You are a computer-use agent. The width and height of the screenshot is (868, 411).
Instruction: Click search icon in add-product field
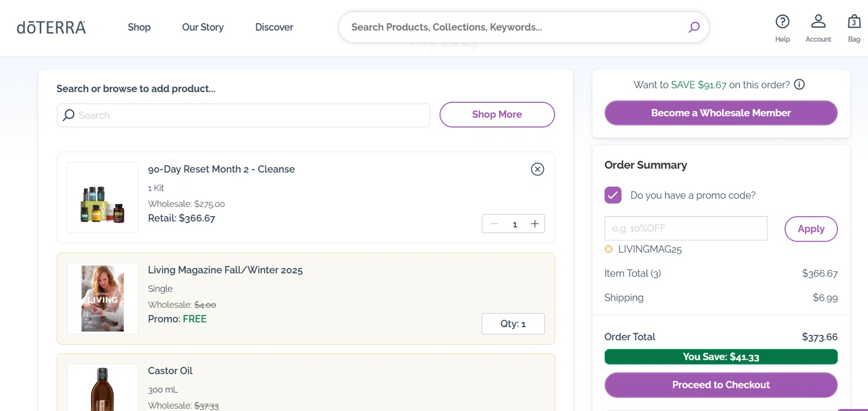[x=69, y=115]
